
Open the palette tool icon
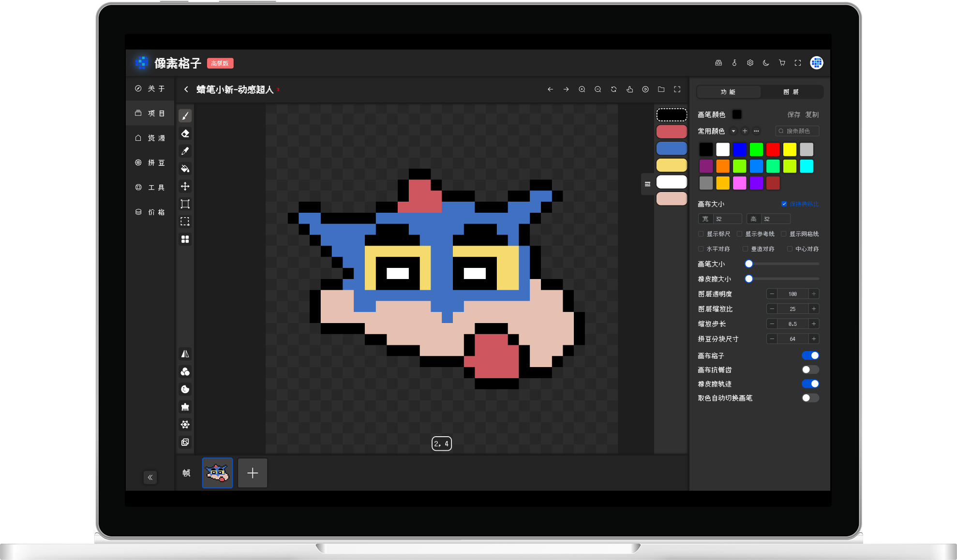click(x=185, y=389)
